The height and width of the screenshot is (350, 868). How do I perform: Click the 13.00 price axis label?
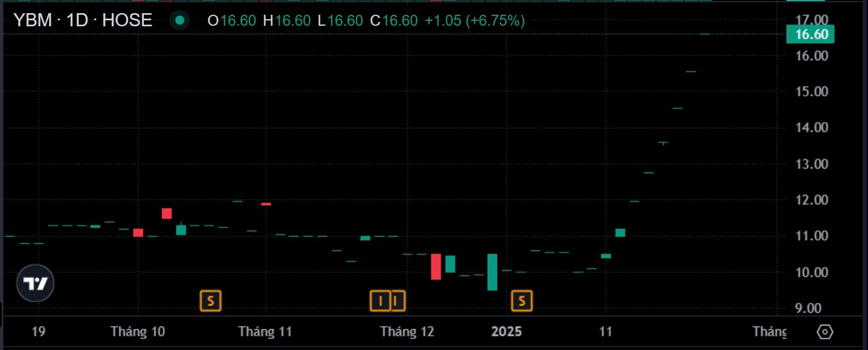pyautogui.click(x=812, y=164)
